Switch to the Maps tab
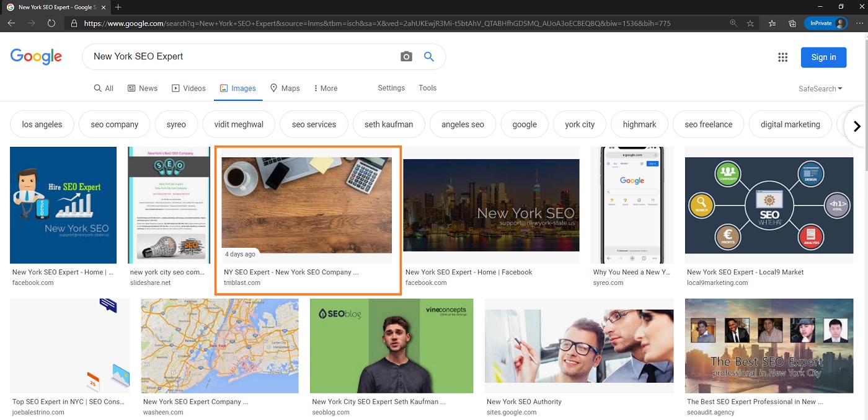 pyautogui.click(x=285, y=89)
